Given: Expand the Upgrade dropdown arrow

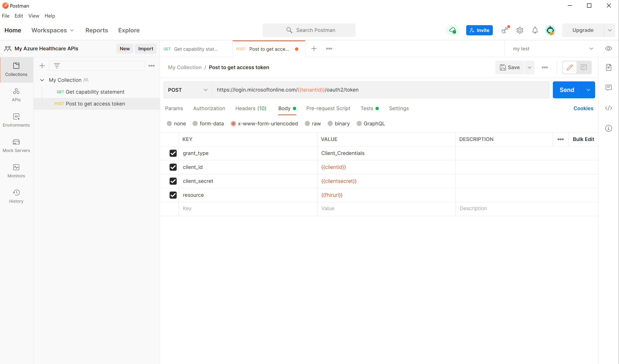Looking at the screenshot, I should 610,30.
